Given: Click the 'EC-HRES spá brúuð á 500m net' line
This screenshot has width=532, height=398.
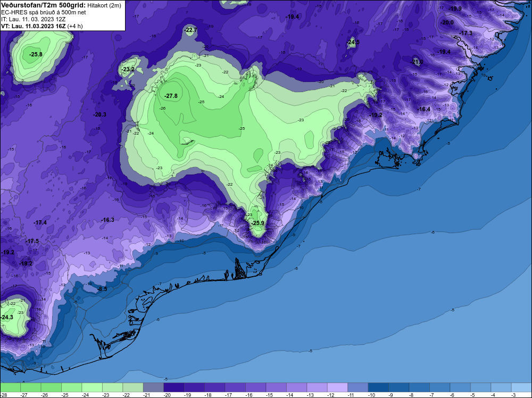Looking at the screenshot, I should [x=43, y=12].
